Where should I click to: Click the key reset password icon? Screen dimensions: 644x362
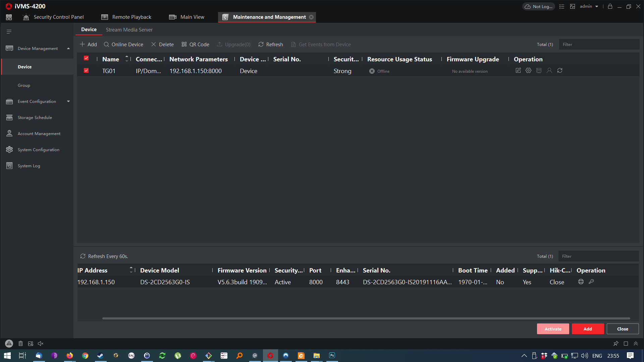[x=591, y=282]
